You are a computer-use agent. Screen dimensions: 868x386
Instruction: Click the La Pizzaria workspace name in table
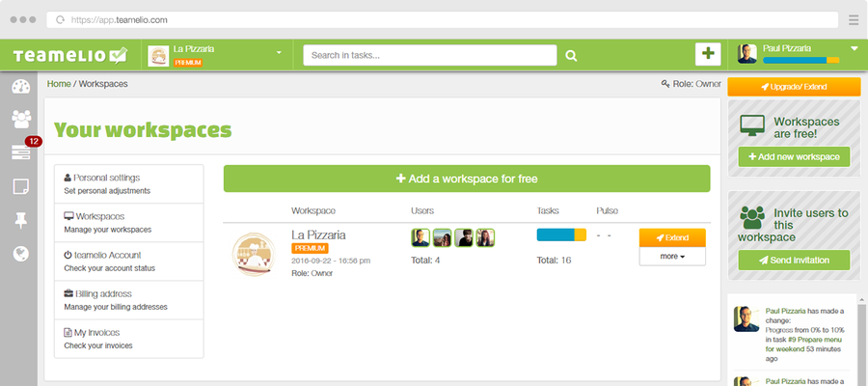pos(318,234)
